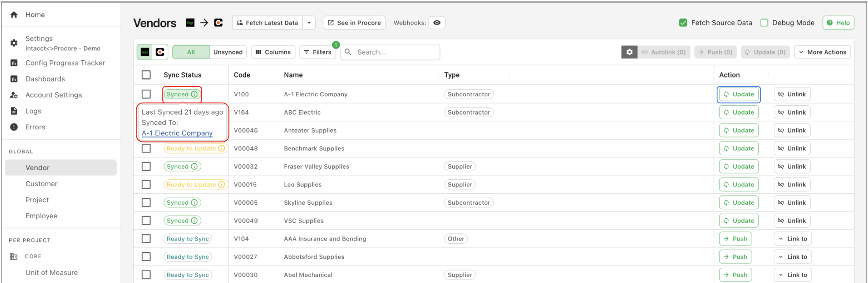Select the Sage source toggle in toolbar
This screenshot has height=283, width=868.
tap(145, 52)
